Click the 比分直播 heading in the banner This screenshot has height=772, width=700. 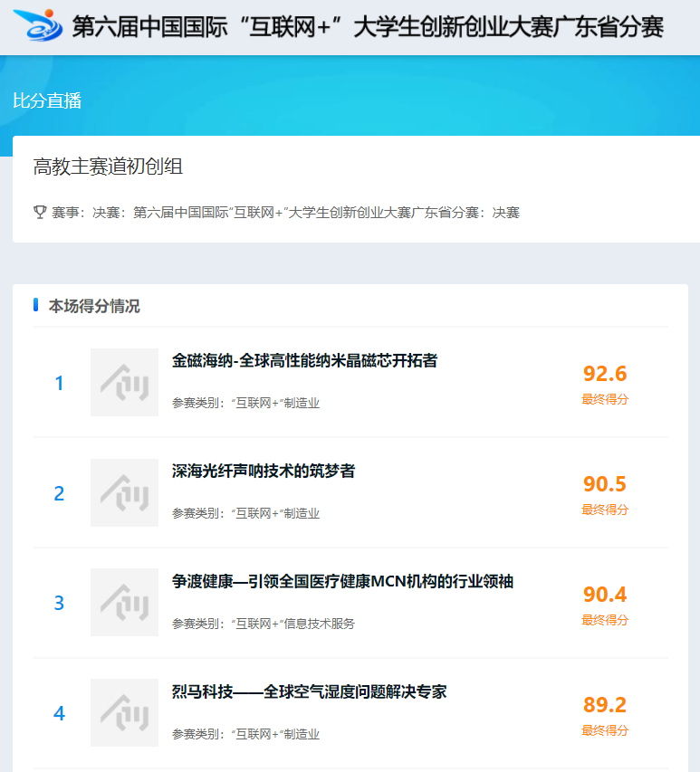(x=47, y=100)
